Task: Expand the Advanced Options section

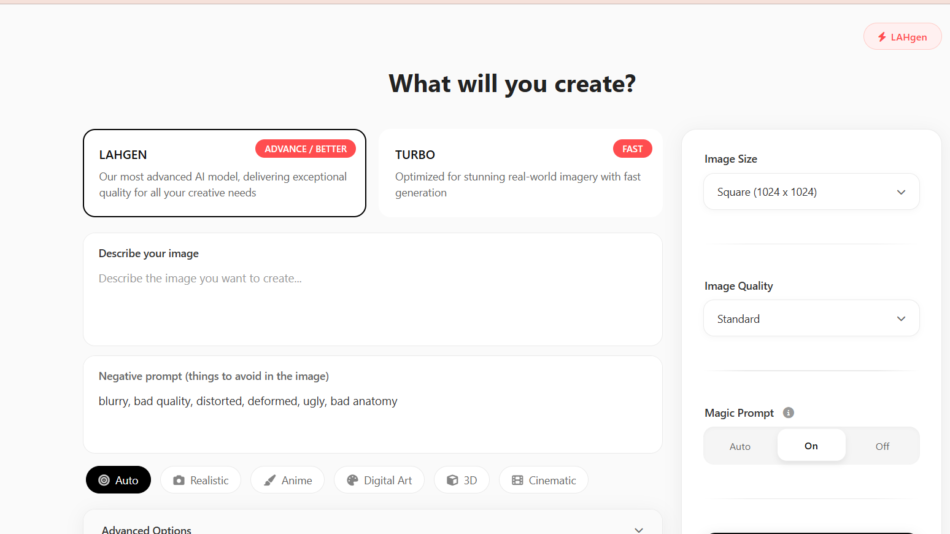Action: click(372, 529)
